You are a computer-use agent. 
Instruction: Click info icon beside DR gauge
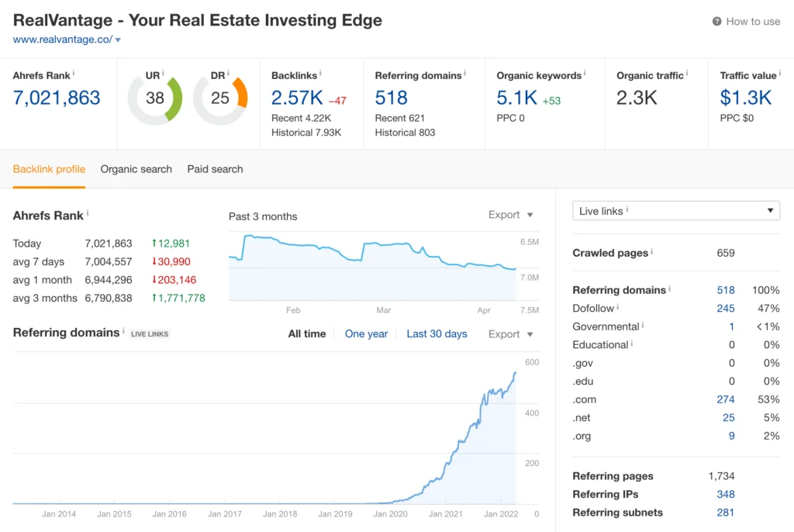tap(229, 74)
